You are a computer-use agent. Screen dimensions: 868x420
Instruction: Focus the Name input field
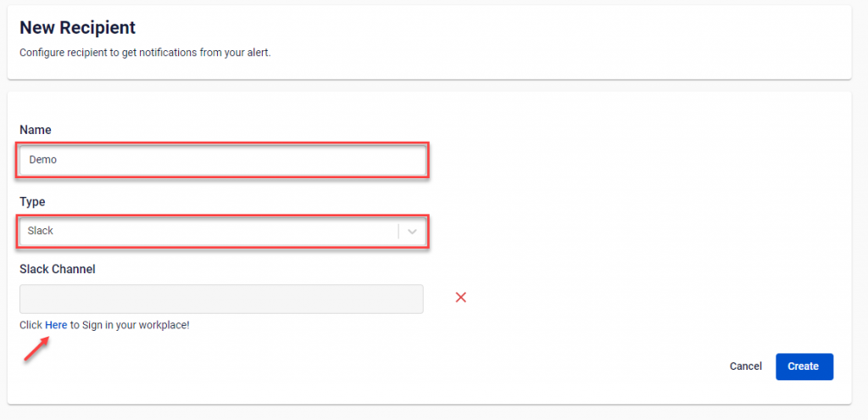click(222, 160)
